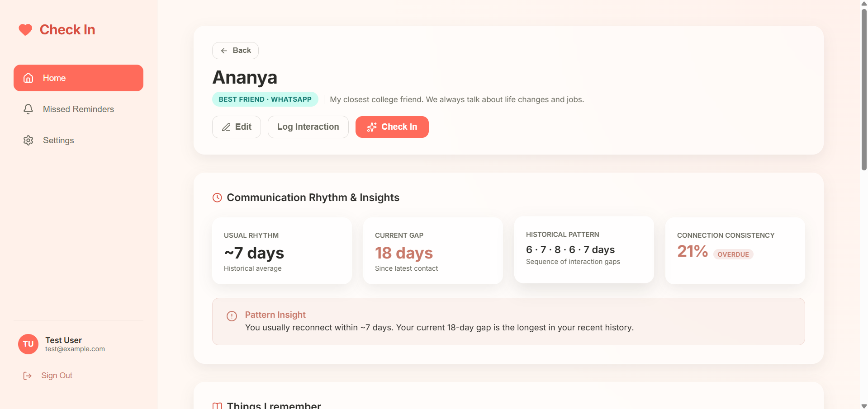Click the '~7 days' usual rhythm value

point(254,253)
